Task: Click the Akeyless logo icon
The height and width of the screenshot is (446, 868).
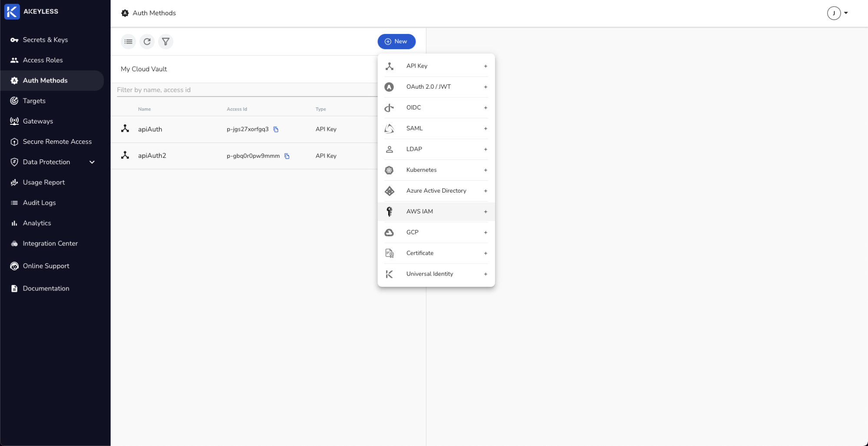Action: 12,12
